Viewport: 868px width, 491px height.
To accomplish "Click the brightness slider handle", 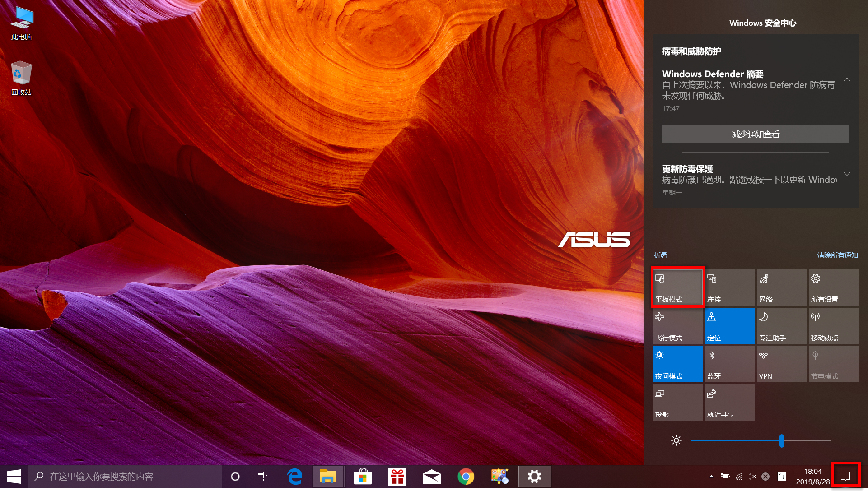I will click(781, 440).
